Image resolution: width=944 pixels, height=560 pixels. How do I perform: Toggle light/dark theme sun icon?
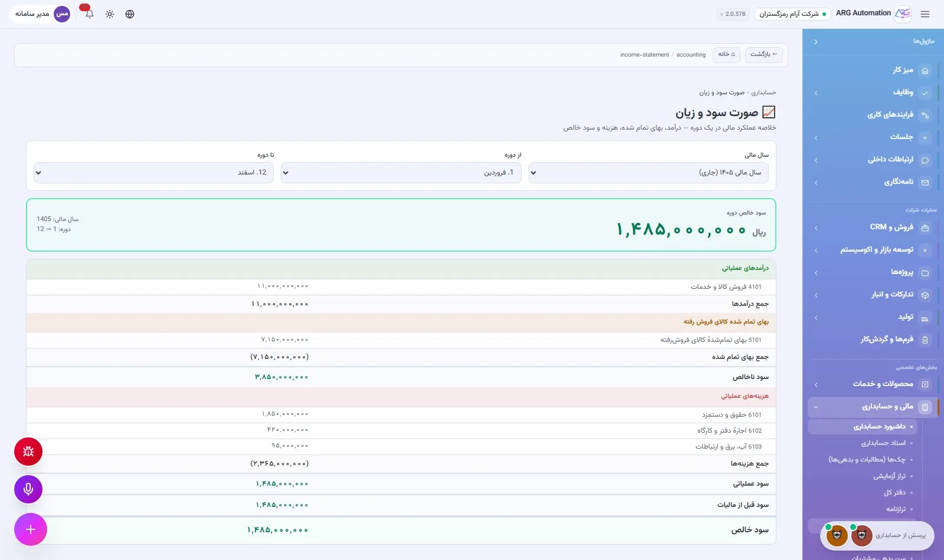coord(110,14)
